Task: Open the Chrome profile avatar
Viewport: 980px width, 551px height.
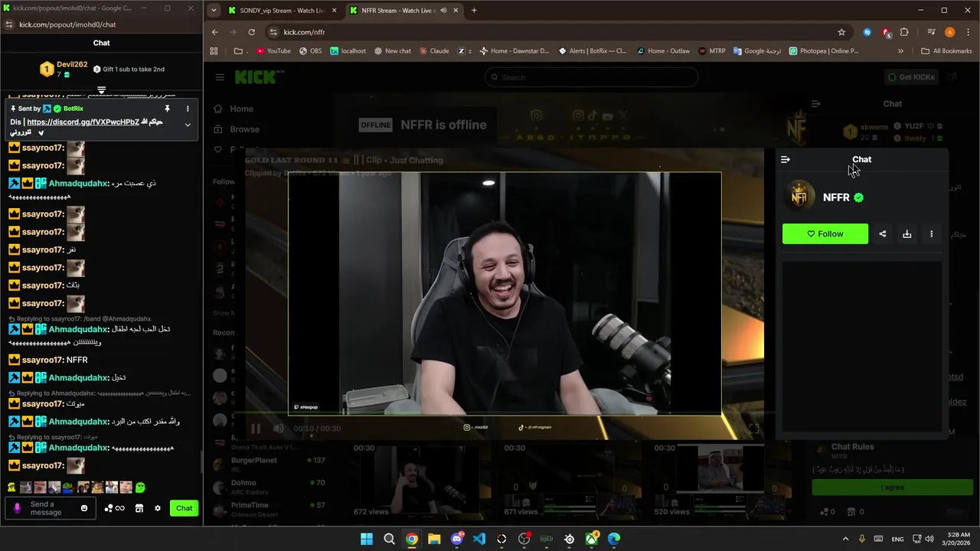Action: (x=950, y=32)
